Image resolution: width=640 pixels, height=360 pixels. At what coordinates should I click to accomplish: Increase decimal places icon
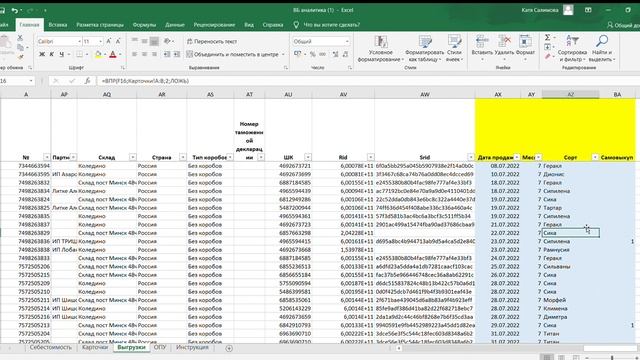pos(336,54)
